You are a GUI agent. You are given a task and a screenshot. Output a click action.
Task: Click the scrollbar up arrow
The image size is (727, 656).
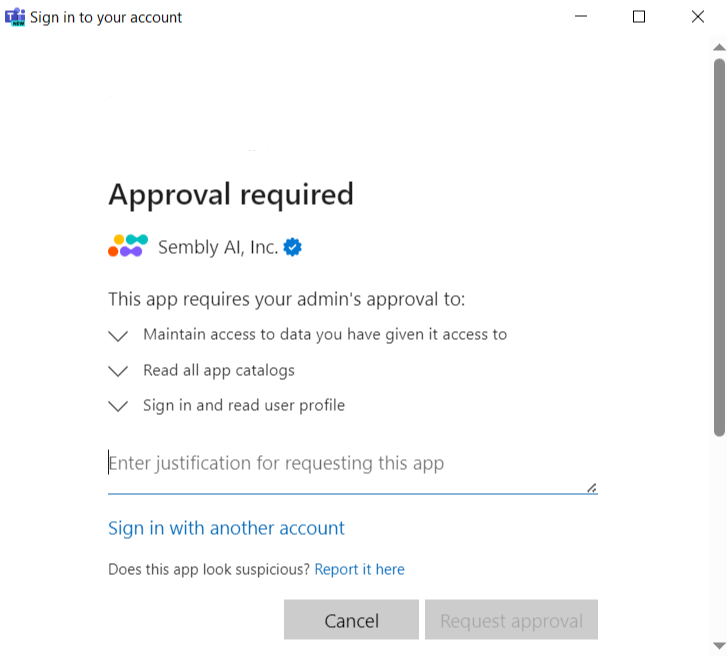(x=718, y=47)
